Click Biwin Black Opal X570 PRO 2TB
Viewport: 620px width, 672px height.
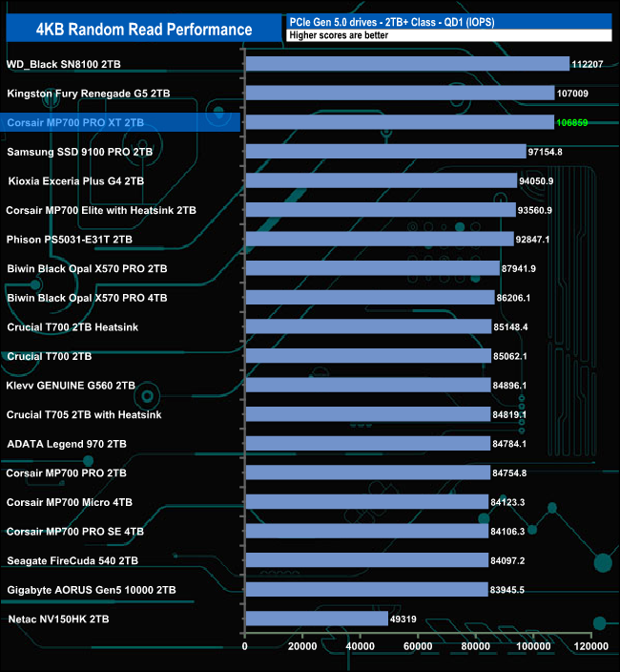point(88,269)
